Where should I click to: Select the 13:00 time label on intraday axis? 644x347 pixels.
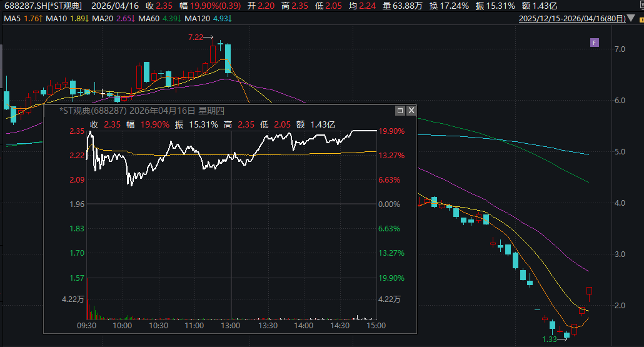coord(231,326)
